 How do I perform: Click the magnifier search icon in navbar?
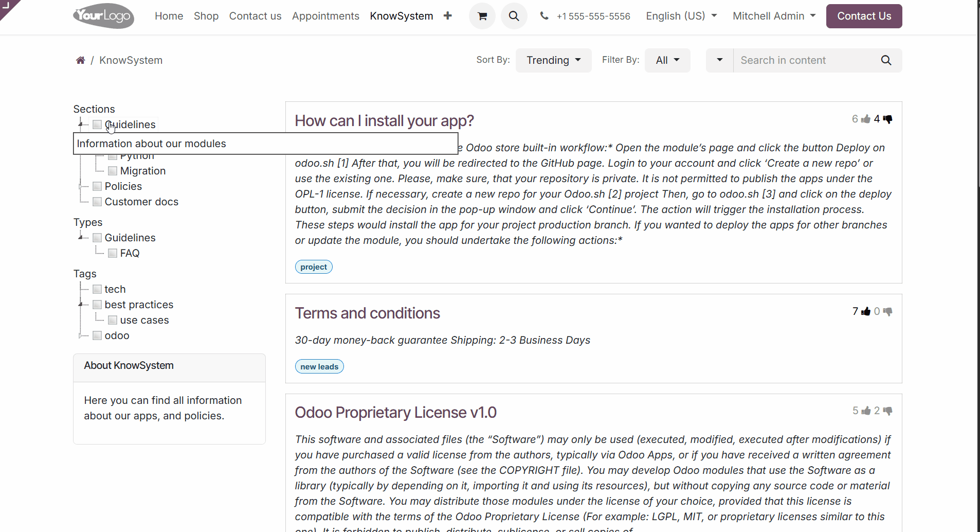coord(514,16)
